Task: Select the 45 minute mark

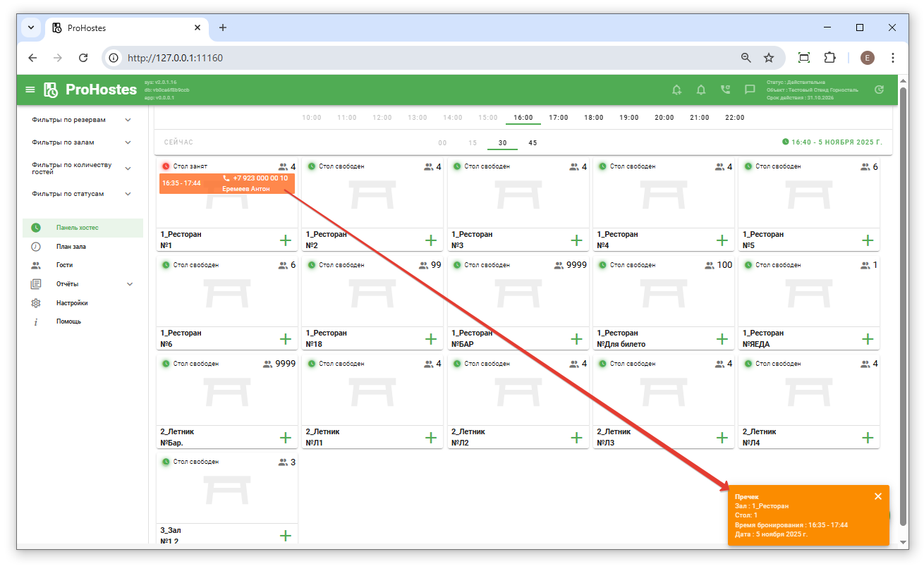Action: (533, 143)
